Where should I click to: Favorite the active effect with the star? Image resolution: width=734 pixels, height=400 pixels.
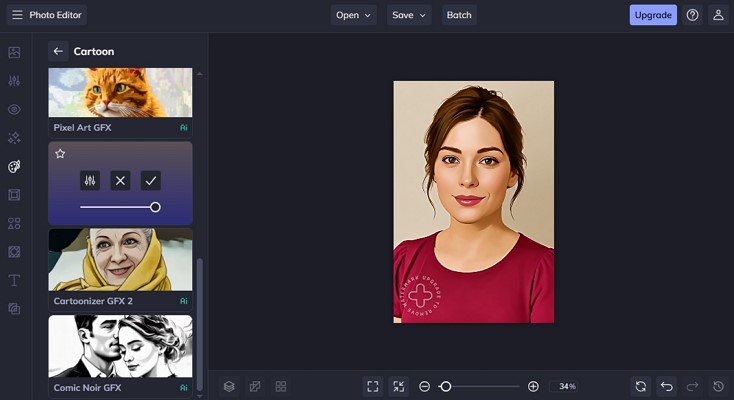60,154
